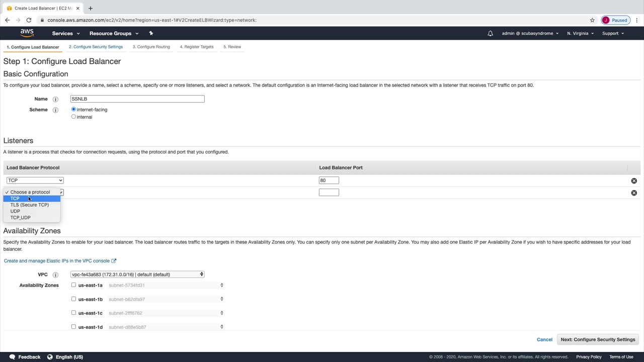Choose UDP from the protocol list
This screenshot has height=362, width=644.
pos(32,211)
